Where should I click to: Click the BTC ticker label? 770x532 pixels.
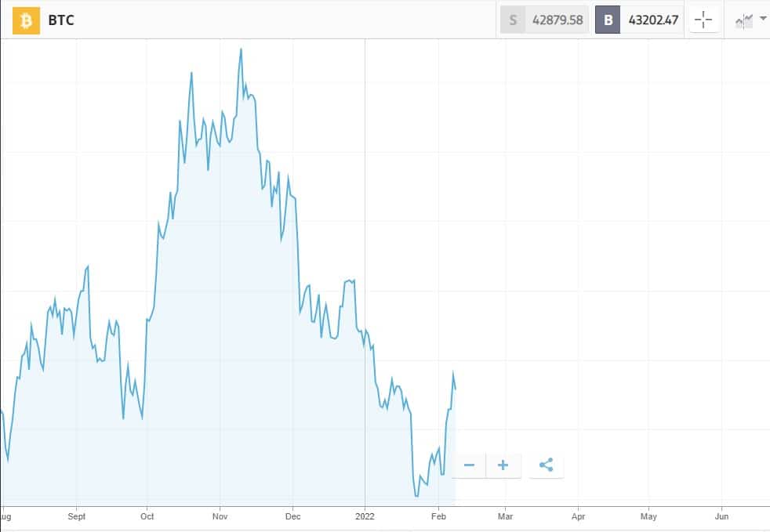(61, 20)
